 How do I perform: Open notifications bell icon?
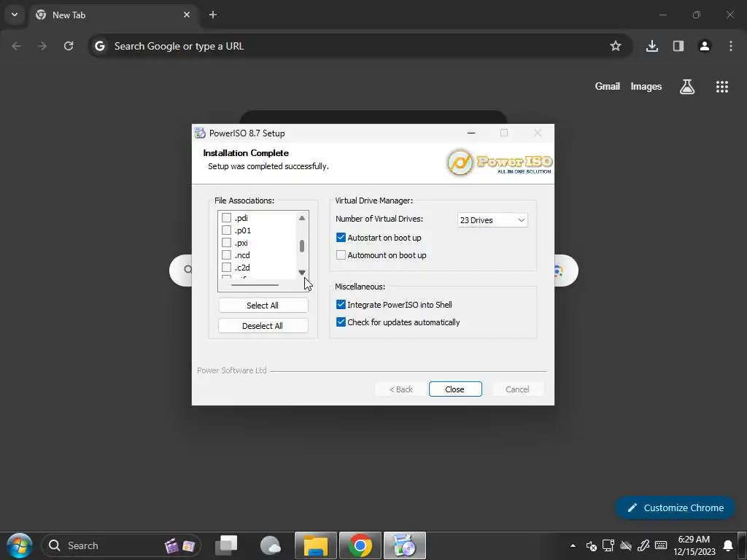click(x=728, y=545)
